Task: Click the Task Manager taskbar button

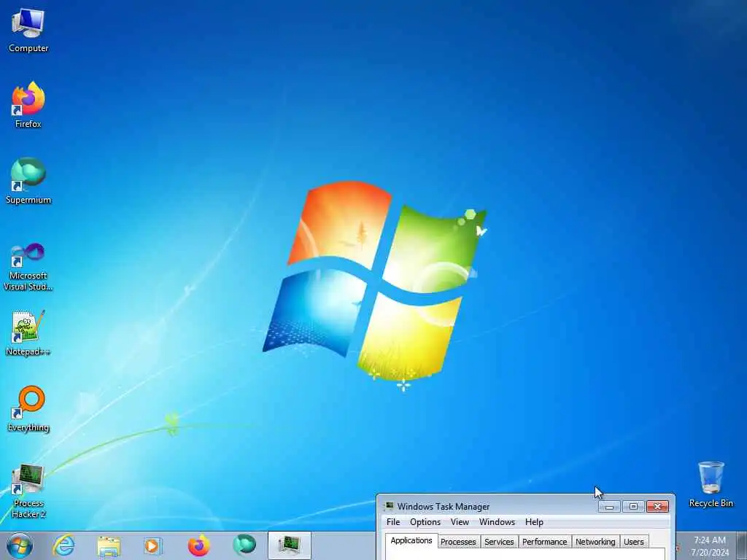Action: point(289,545)
